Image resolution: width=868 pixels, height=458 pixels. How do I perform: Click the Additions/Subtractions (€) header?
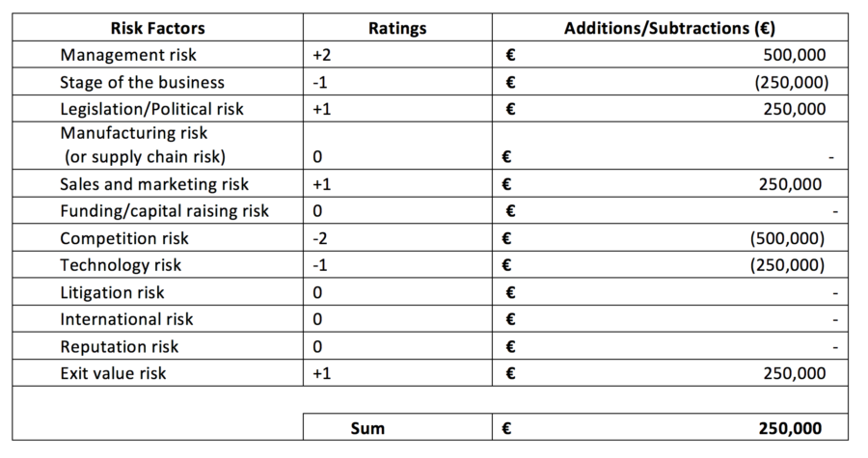coord(669,29)
